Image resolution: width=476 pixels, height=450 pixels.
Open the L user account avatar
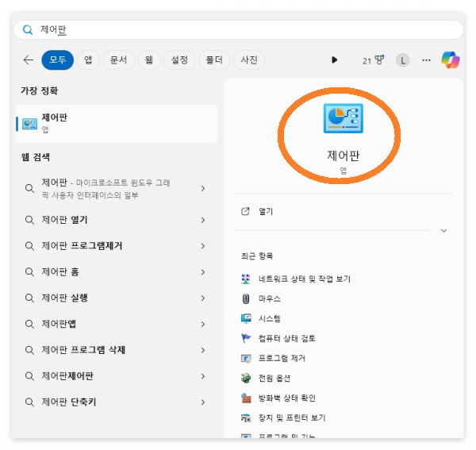403,60
